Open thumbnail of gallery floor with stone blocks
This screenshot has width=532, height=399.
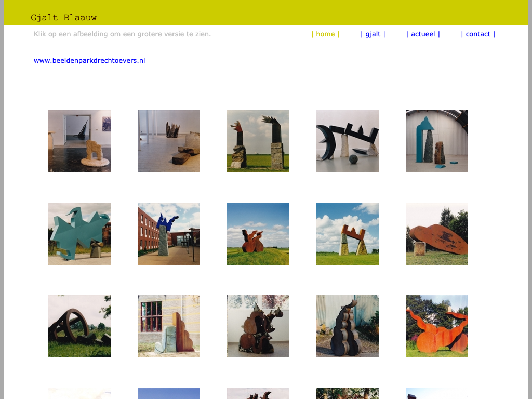169,141
